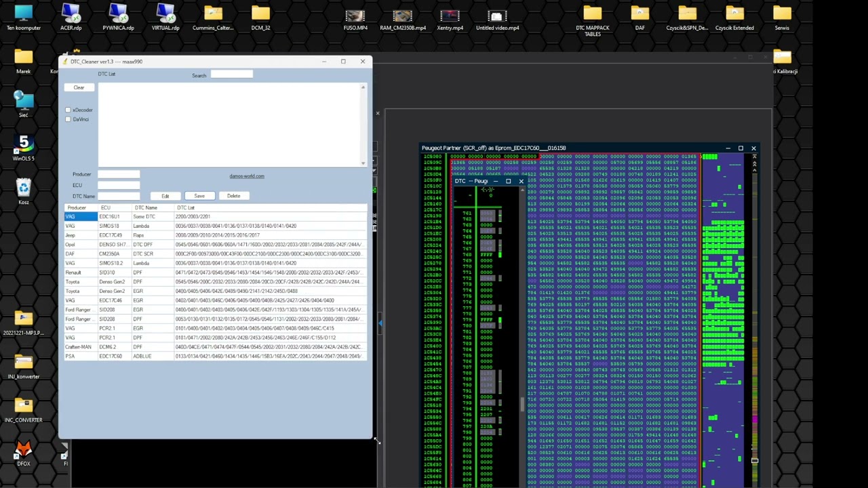Open the Serwis folder

[x=782, y=18]
